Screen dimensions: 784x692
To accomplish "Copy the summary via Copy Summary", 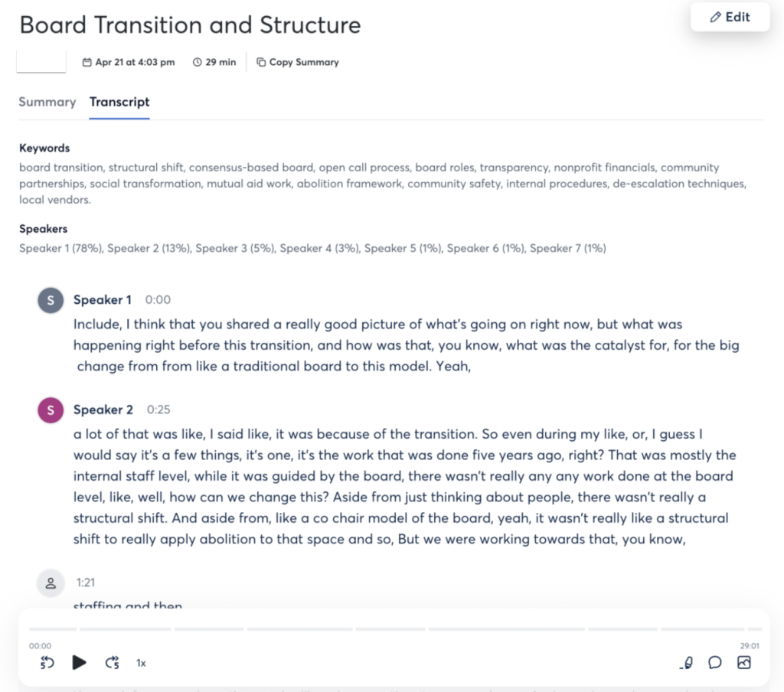I will [298, 62].
